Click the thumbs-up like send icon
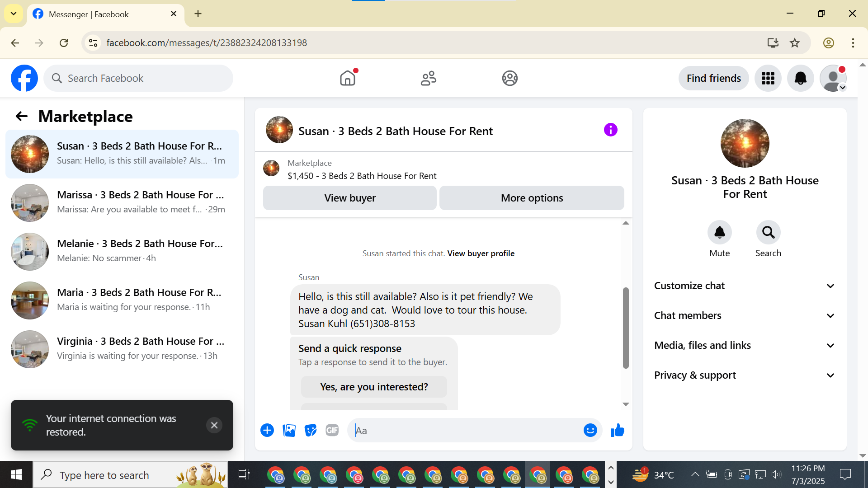Image resolution: width=868 pixels, height=488 pixels. tap(617, 431)
